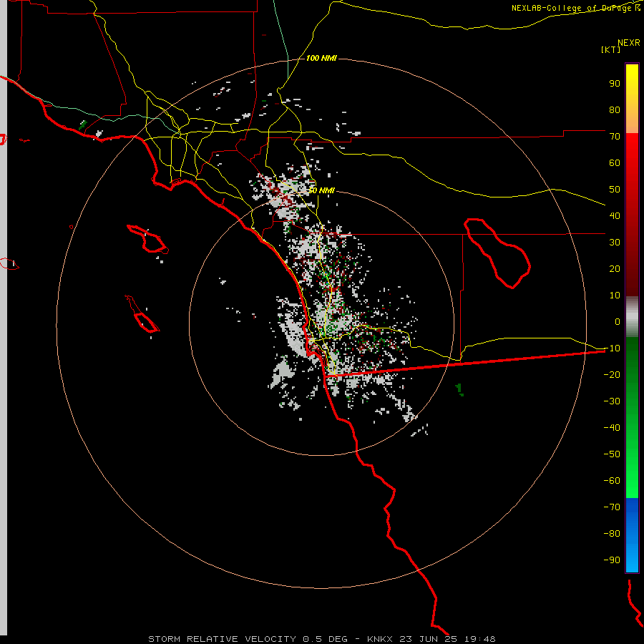Viewport: 644px width, 644px height.
Task: Select the -20 scale label
Action: tap(612, 374)
